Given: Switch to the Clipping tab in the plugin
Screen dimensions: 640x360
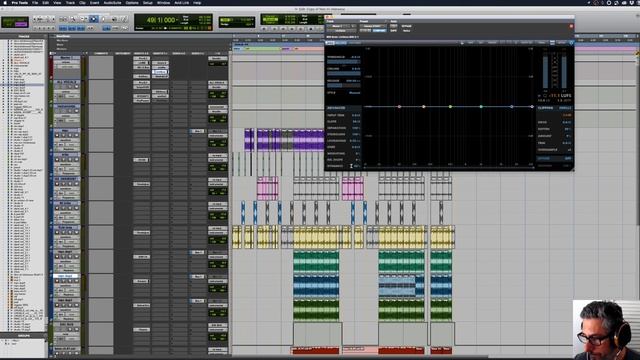Looking at the screenshot, I should click(545, 108).
